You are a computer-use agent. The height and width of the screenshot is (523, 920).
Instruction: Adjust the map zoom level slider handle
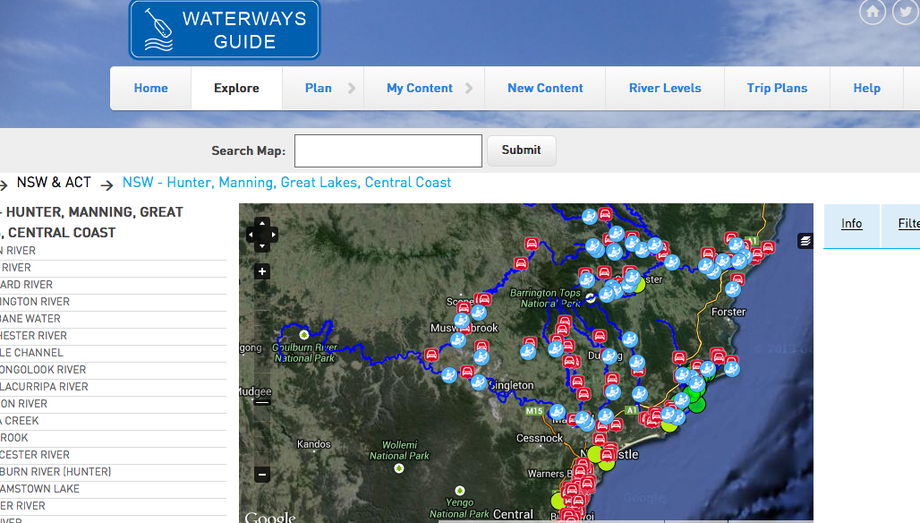point(262,402)
